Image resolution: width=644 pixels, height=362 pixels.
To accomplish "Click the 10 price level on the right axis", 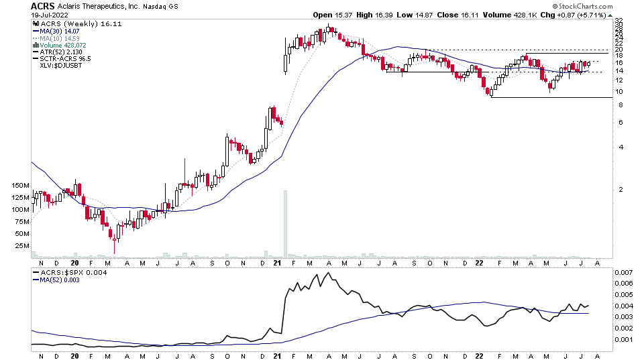I will click(x=619, y=92).
